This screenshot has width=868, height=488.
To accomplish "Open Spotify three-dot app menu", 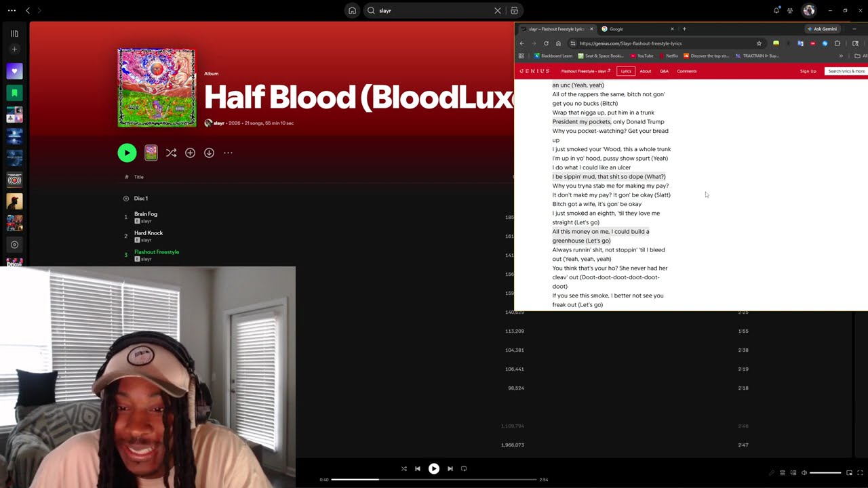I will coord(12,10).
